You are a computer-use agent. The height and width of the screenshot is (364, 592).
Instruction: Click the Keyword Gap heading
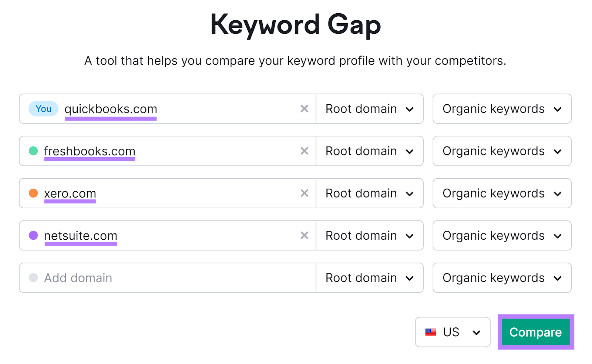coord(296,24)
